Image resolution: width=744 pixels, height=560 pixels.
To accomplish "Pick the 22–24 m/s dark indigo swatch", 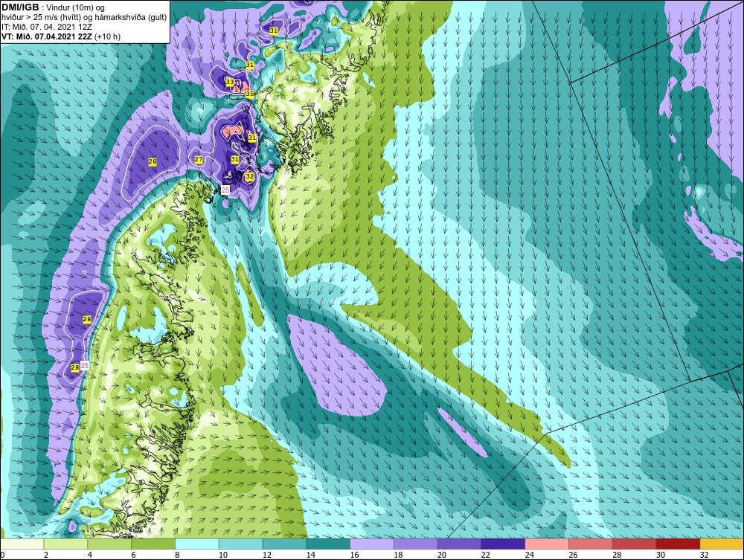I will [x=503, y=544].
